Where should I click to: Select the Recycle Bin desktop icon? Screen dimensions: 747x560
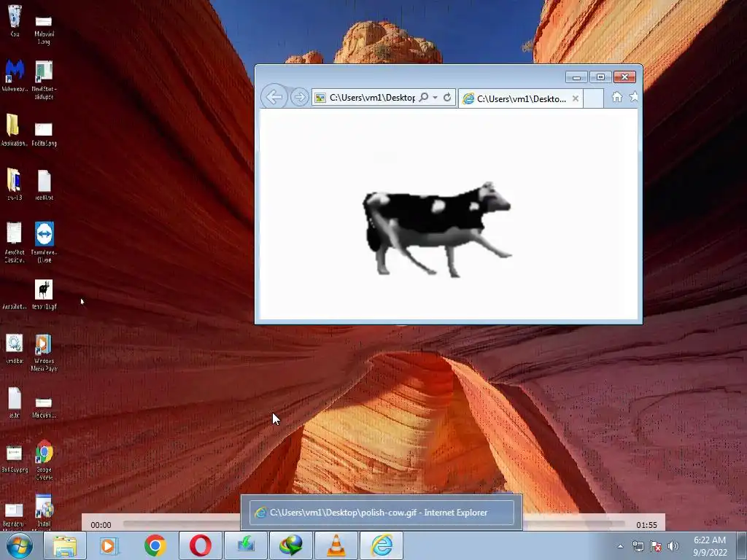(15, 20)
